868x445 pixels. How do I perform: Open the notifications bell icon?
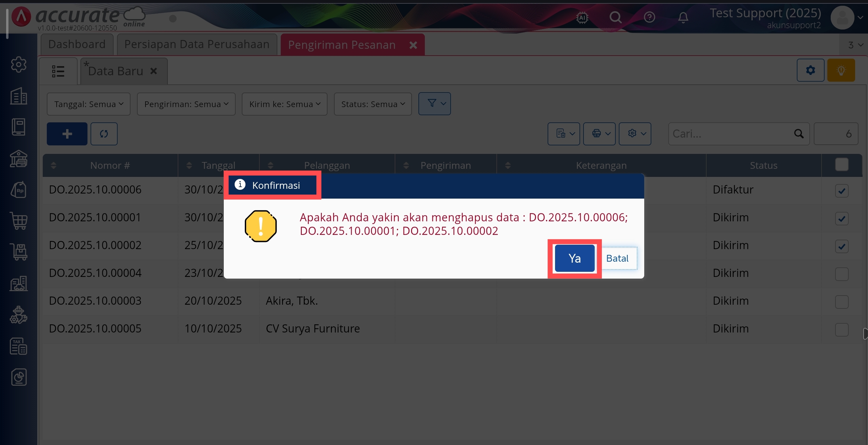683,17
